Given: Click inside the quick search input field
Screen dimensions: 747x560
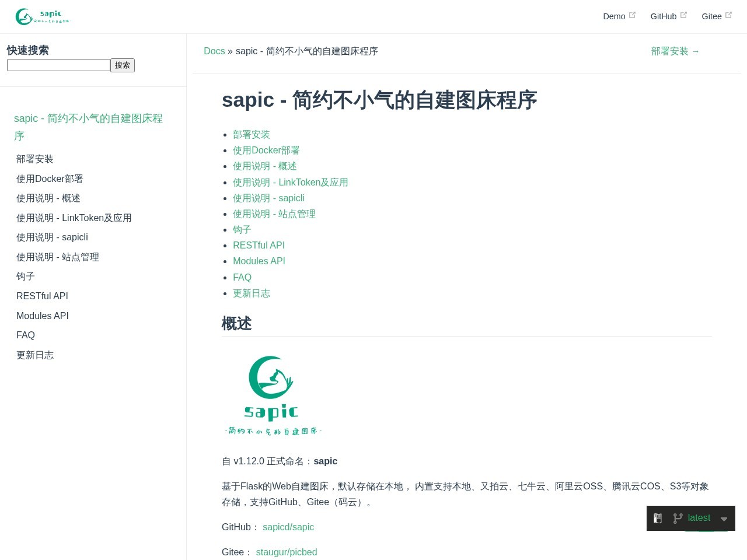Looking at the screenshot, I should tap(58, 65).
